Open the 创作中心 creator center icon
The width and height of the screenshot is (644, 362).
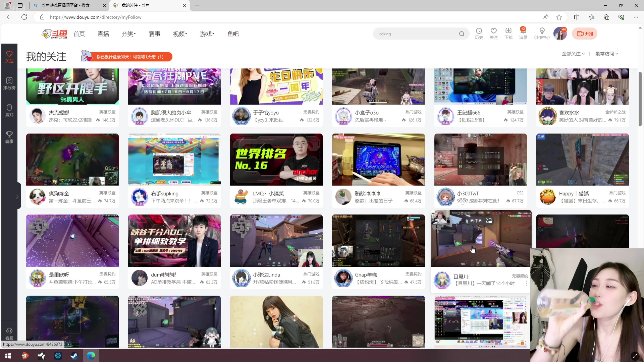pyautogui.click(x=542, y=34)
